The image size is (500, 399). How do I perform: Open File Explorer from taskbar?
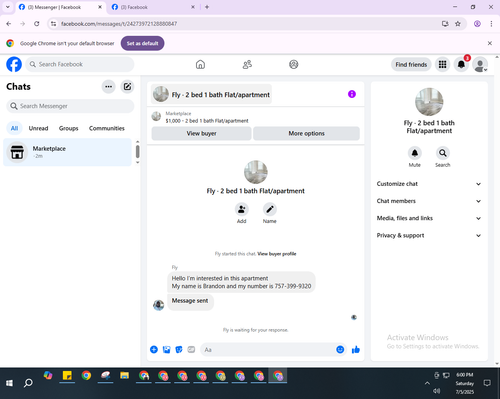tap(125, 376)
